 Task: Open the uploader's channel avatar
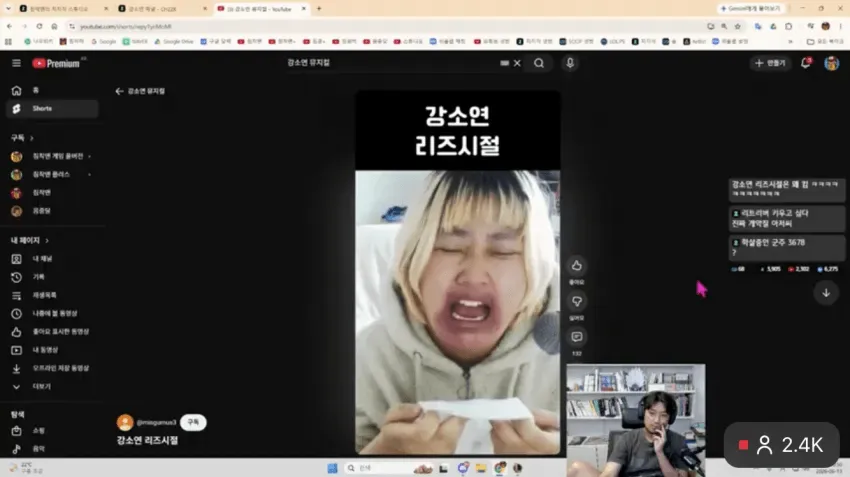125,422
